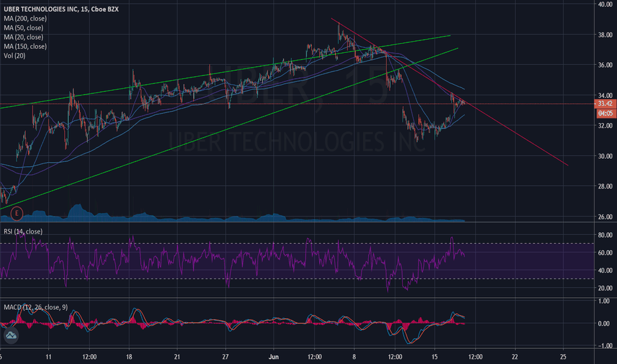Screen dimensions: 617x364
Task: Select the MA (150, close) indicator label
Action: click(x=25, y=46)
